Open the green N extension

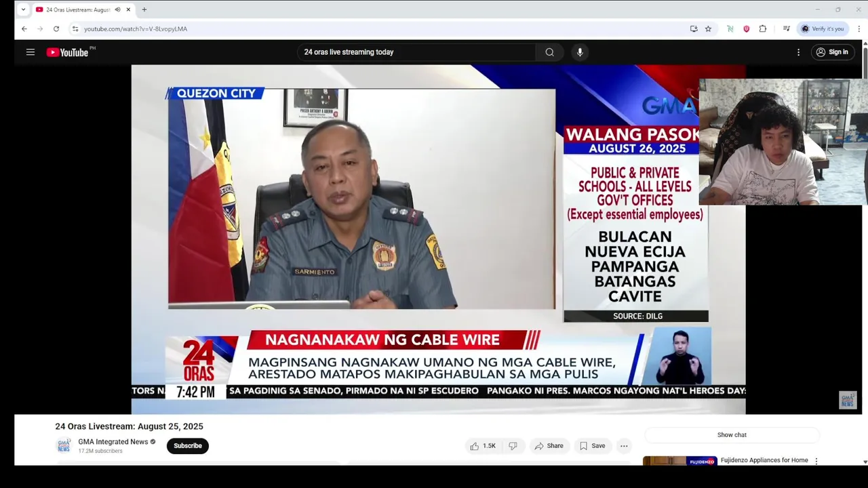pyautogui.click(x=730, y=28)
